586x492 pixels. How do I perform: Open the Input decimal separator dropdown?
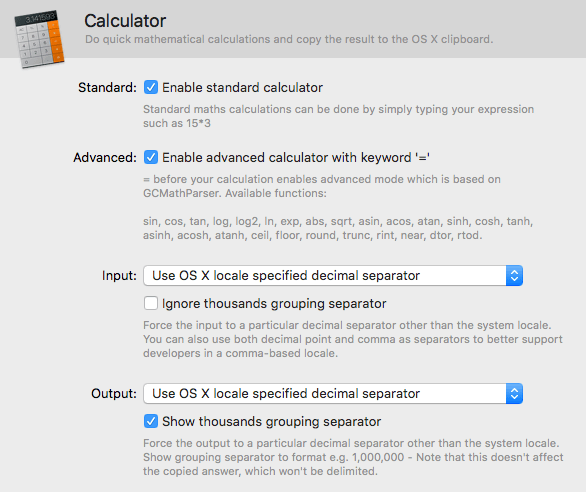pos(333,276)
